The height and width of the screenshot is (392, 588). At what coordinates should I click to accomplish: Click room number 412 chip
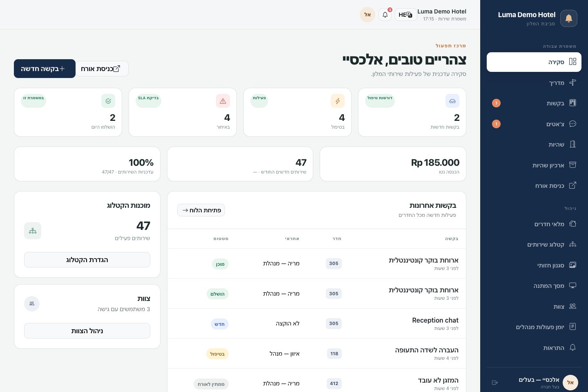(334, 383)
